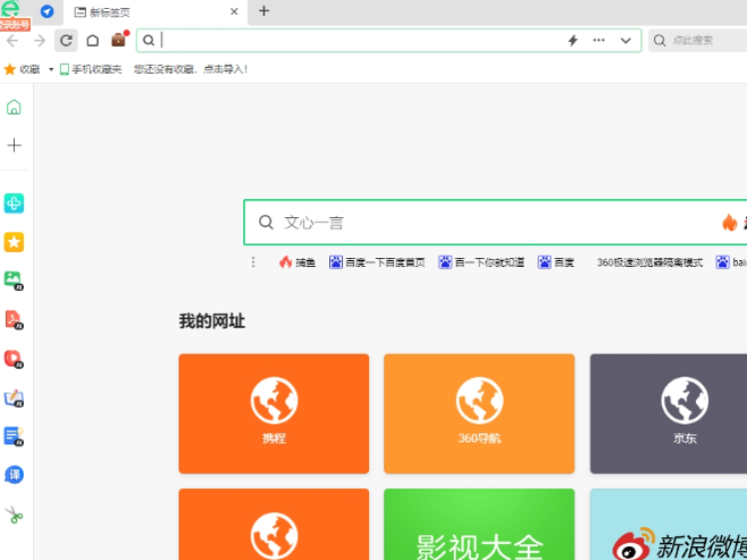Open the 携程 site tile
This screenshot has width=747, height=560.
(274, 414)
